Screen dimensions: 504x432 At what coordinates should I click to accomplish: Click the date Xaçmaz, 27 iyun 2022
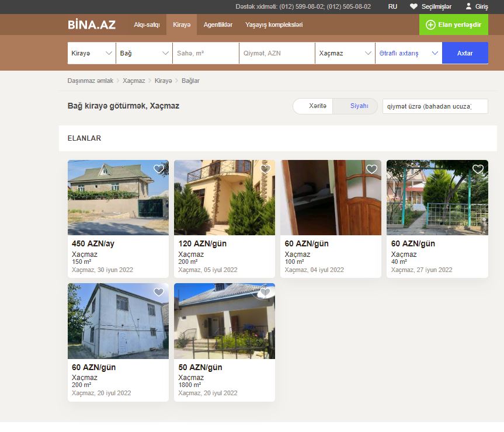(x=422, y=270)
